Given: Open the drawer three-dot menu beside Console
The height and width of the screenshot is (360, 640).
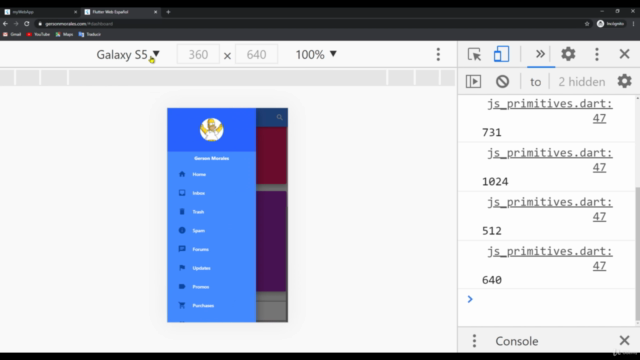Looking at the screenshot, I should [474, 341].
